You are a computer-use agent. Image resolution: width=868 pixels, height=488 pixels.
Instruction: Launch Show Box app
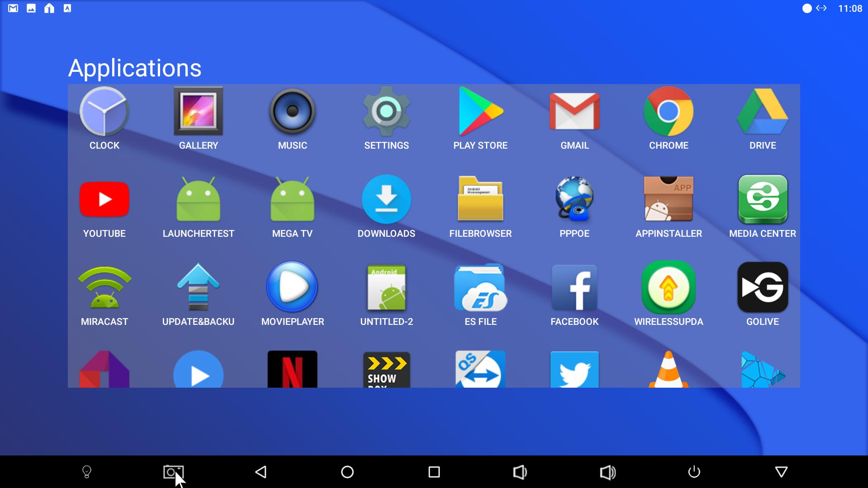(387, 370)
